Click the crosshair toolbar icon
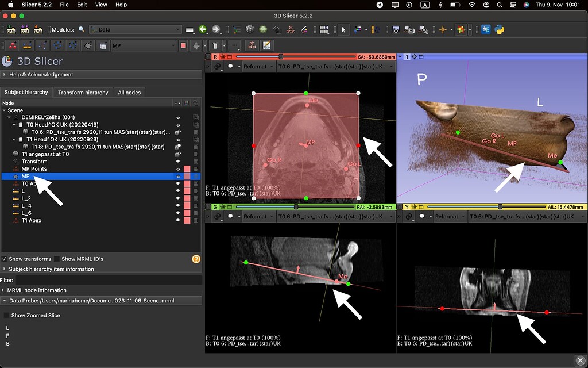The width and height of the screenshot is (588, 368). 443,29
